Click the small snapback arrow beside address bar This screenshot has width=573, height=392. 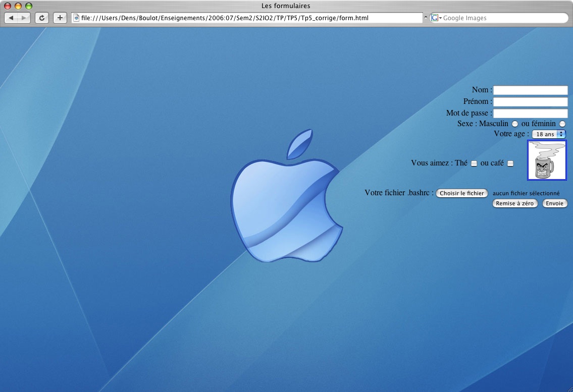426,18
